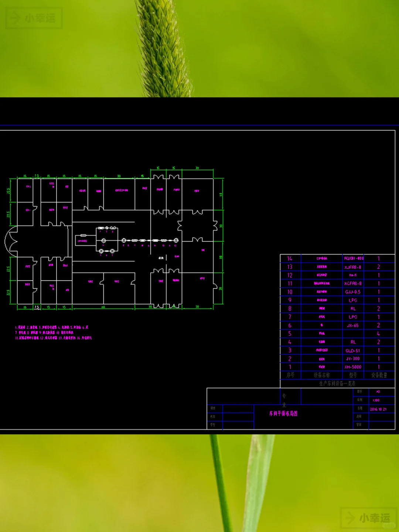Select quantity 2 in the JX-65 row

pos(378,325)
